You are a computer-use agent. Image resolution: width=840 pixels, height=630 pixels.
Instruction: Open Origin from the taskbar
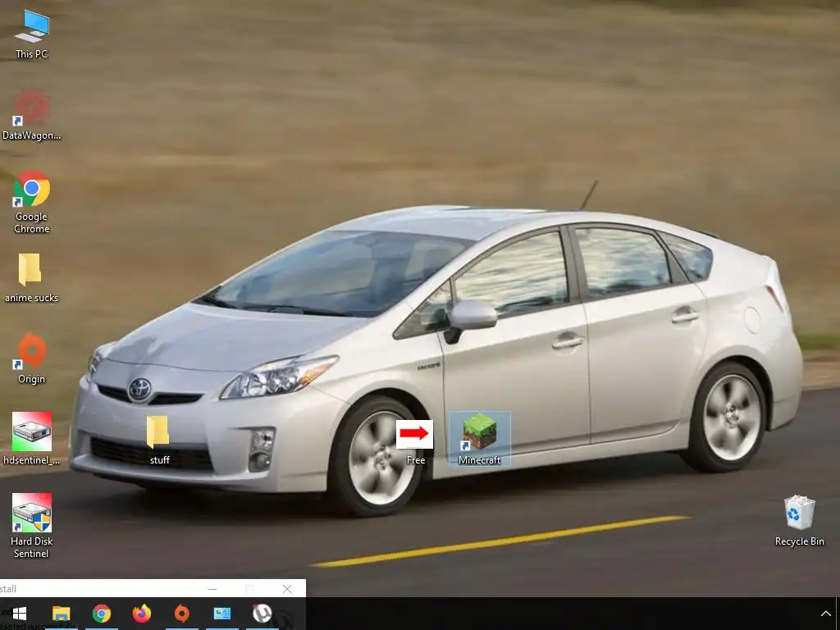(x=181, y=614)
